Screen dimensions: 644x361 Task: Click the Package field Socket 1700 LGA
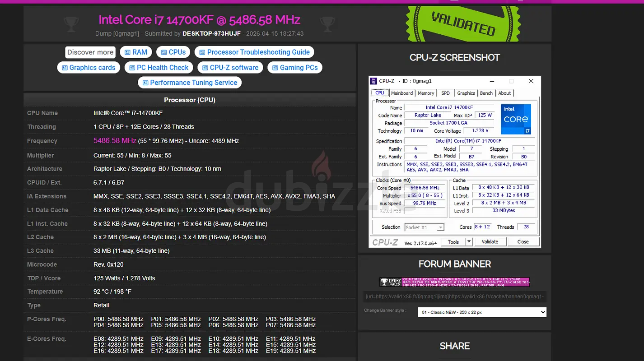pyautogui.click(x=448, y=123)
